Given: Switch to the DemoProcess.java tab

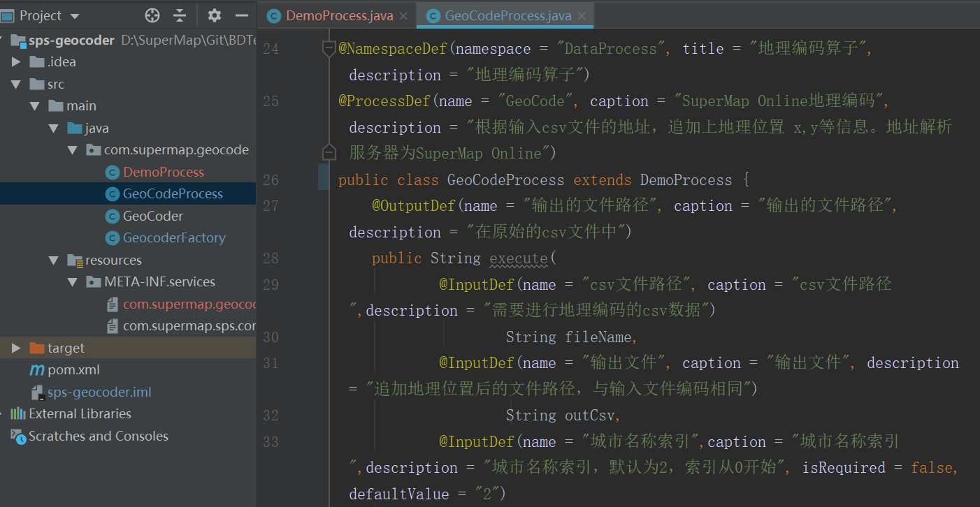Looking at the screenshot, I should (339, 15).
